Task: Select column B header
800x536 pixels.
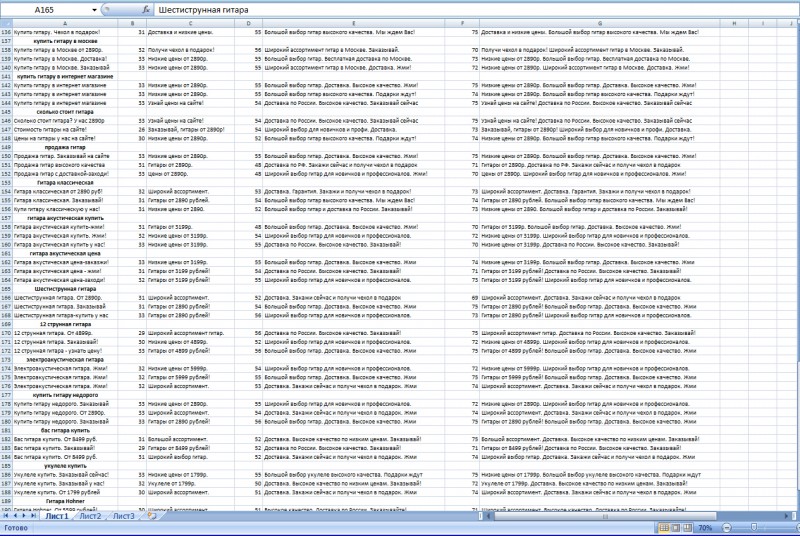Action: point(132,23)
